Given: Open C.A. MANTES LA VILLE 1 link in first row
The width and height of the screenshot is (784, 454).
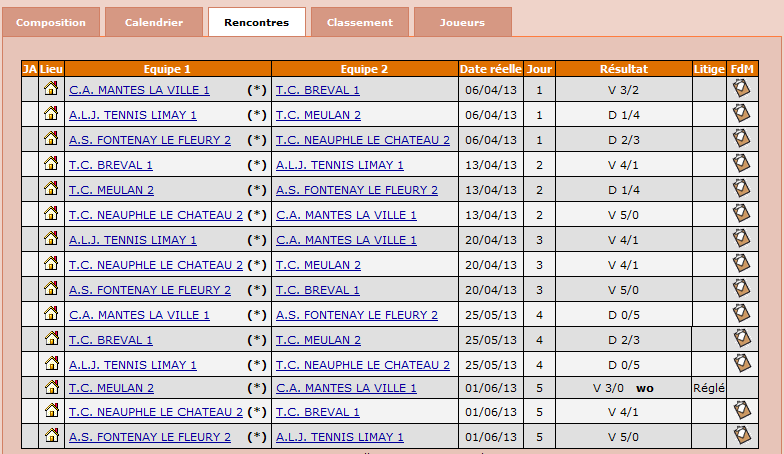Looking at the screenshot, I should pyautogui.click(x=139, y=90).
